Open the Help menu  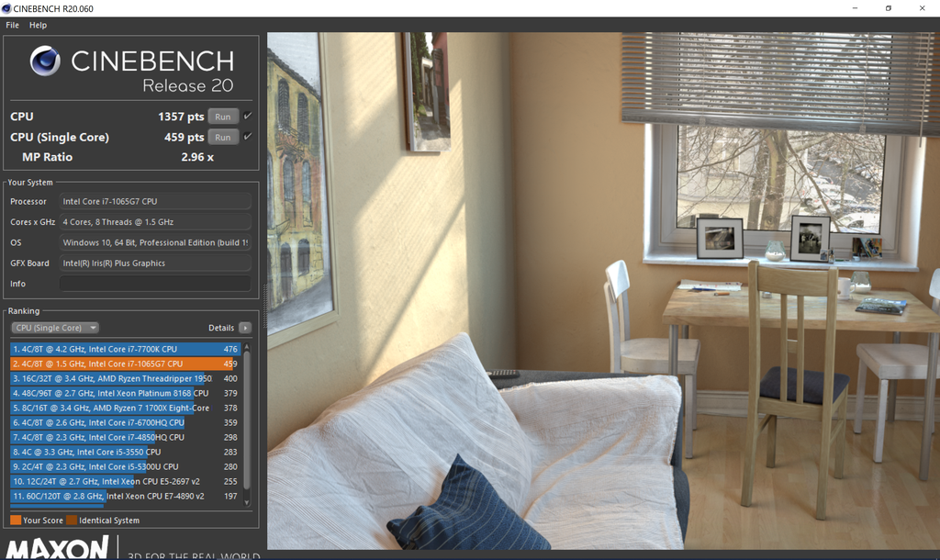[38, 25]
